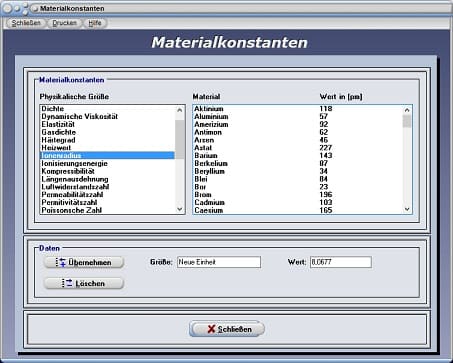Select Poissonsche Zahl list entry

(x=107, y=210)
